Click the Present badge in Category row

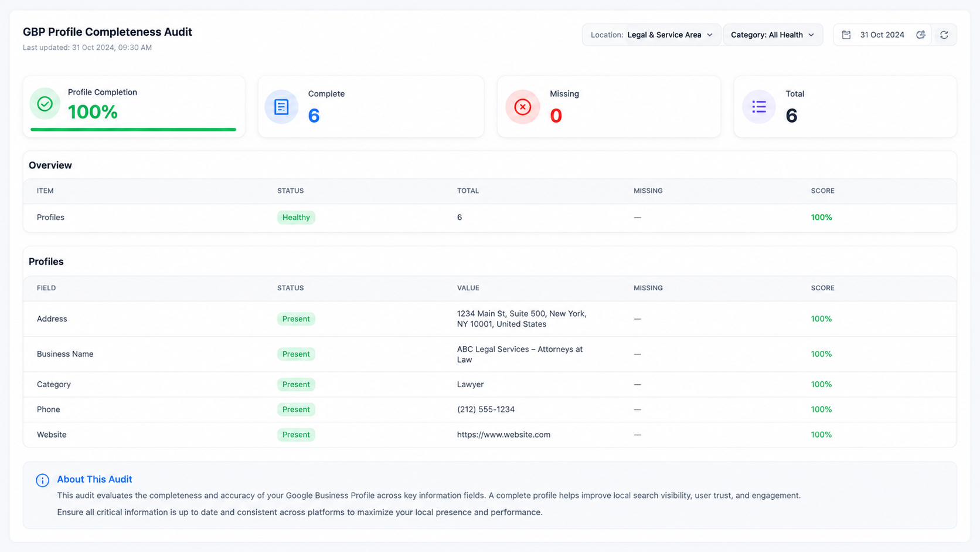pos(296,385)
